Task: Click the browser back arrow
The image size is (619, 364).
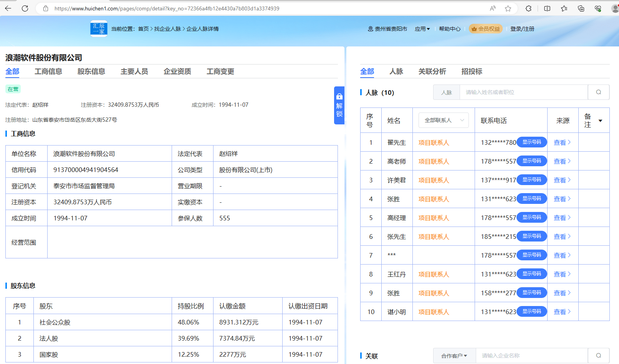Action: (x=8, y=8)
